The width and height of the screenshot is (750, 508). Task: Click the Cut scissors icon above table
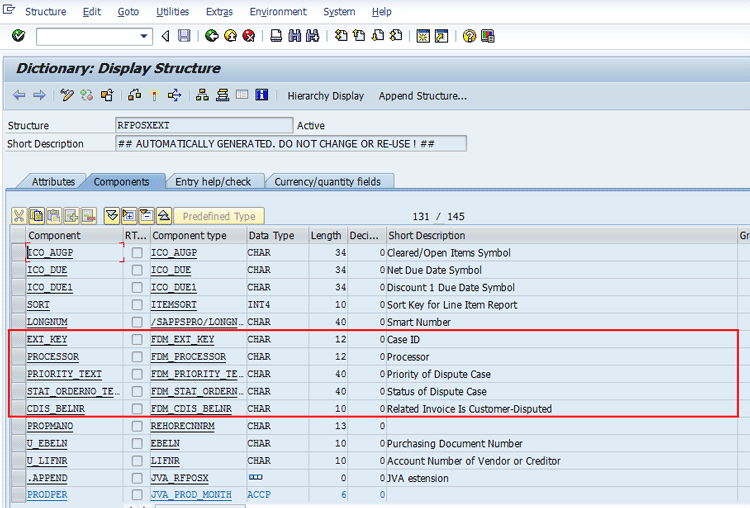[x=19, y=216]
